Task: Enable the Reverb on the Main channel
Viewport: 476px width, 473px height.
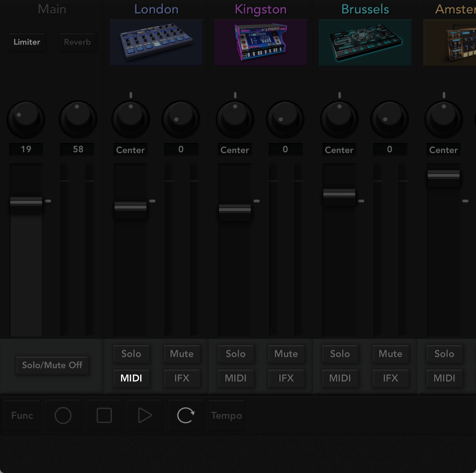Action: tap(77, 42)
